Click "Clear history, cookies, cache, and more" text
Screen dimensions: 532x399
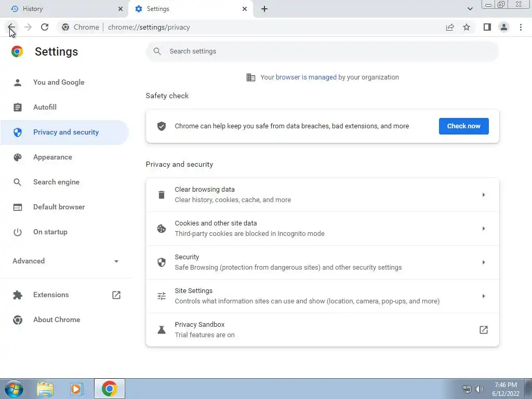[x=233, y=200]
